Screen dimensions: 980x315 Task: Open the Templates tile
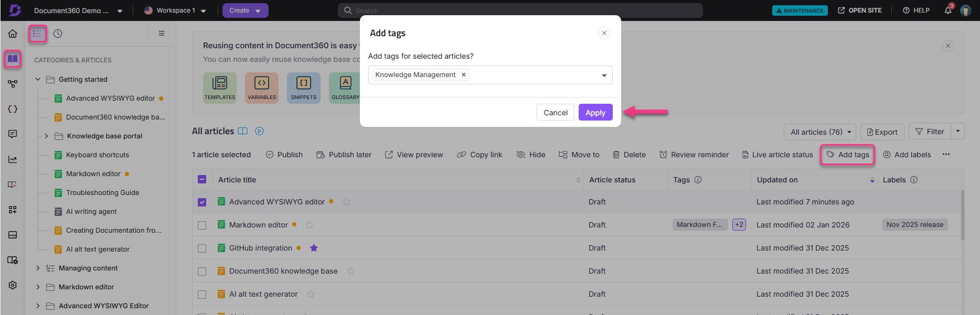tap(220, 88)
